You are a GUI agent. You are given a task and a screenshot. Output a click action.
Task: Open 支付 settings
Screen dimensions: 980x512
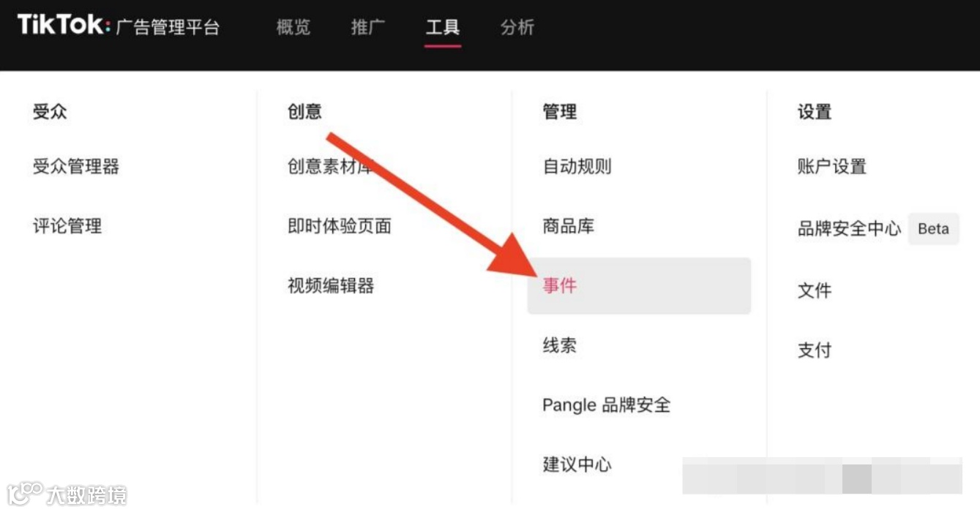point(814,350)
